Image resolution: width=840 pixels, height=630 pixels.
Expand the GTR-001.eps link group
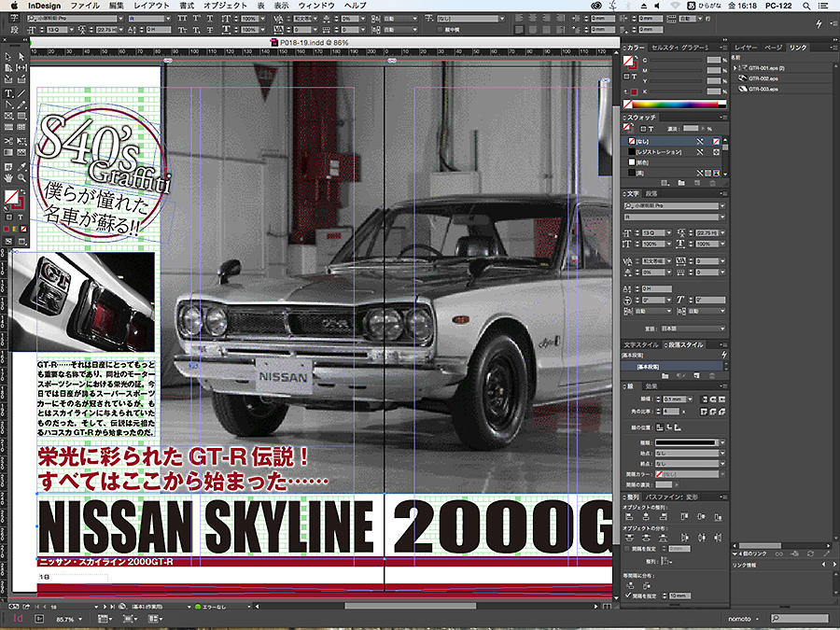[735, 68]
